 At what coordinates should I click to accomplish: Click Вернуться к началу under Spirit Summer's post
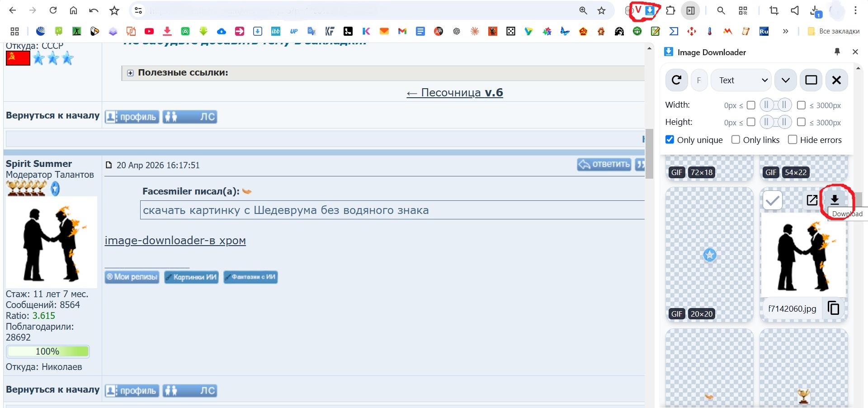point(53,389)
